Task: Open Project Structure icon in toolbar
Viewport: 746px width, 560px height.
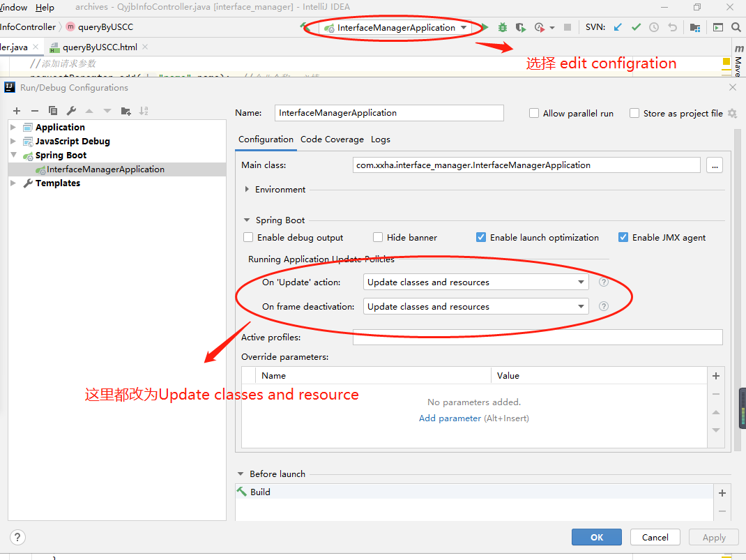Action: [695, 28]
